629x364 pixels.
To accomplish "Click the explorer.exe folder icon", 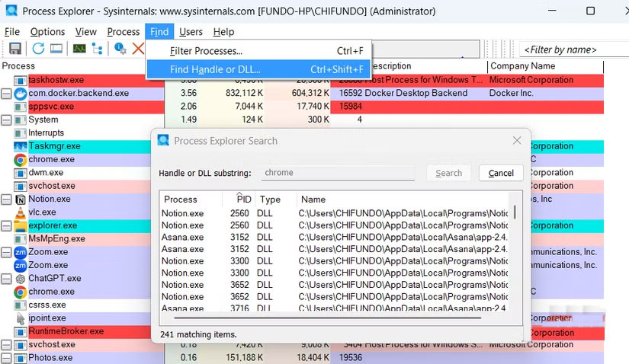I will [20, 225].
